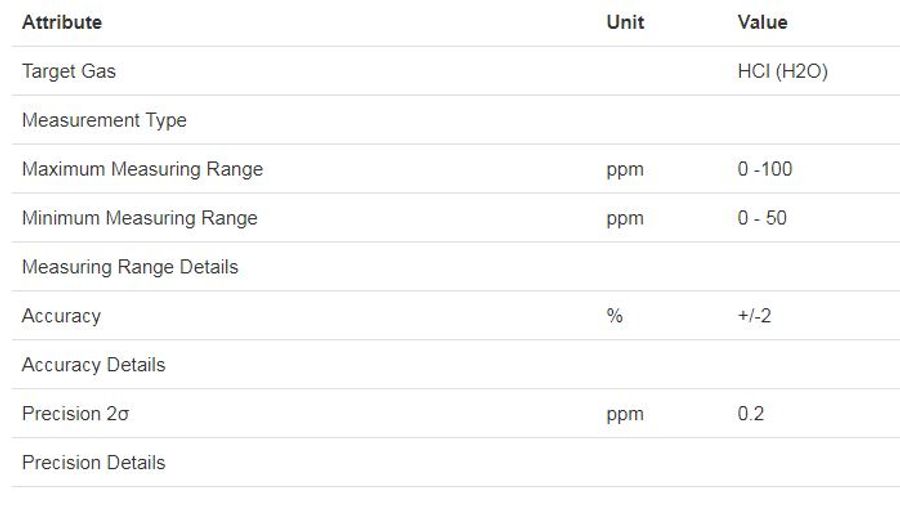Select the Accuracy Details row
Image resolution: width=900 pixels, height=505 pixels.
tap(93, 365)
